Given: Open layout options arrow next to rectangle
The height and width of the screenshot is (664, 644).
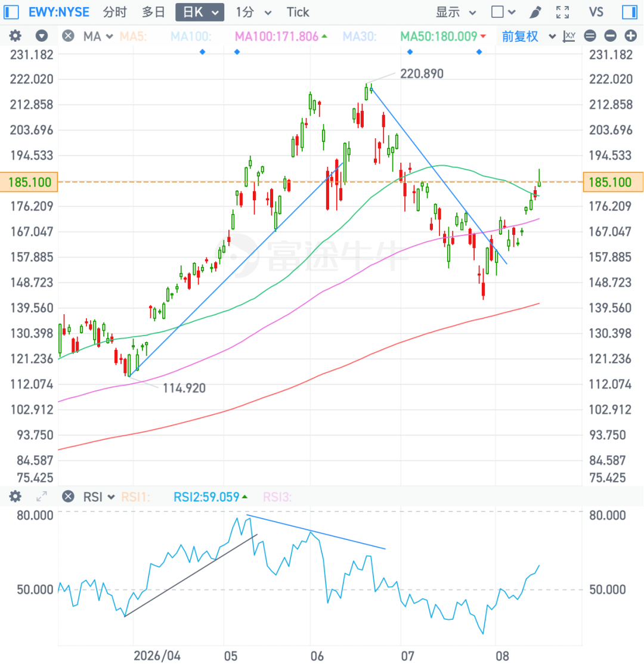Looking at the screenshot, I should click(x=512, y=13).
